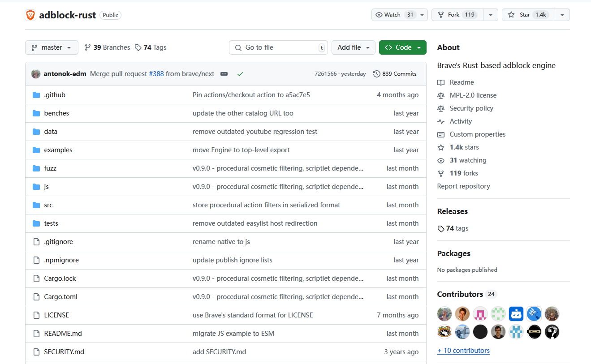Open the Cargo.toml file
Viewport: 591px width, 364px height.
pyautogui.click(x=60, y=297)
